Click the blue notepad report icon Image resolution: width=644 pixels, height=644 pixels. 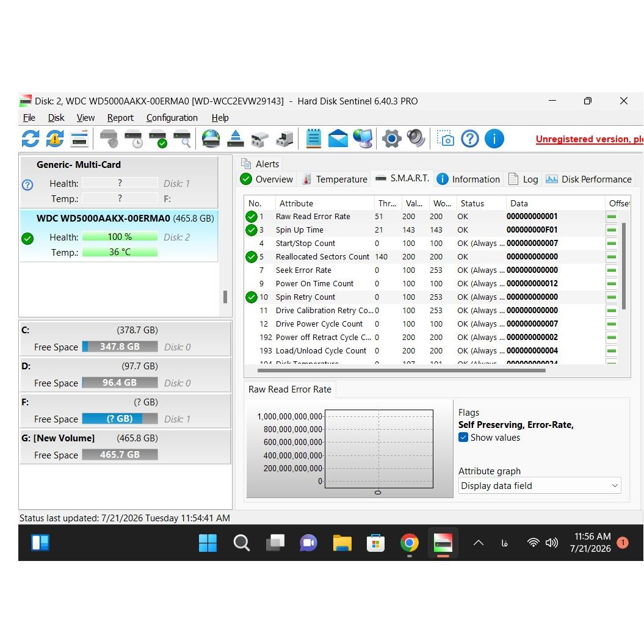point(314,139)
